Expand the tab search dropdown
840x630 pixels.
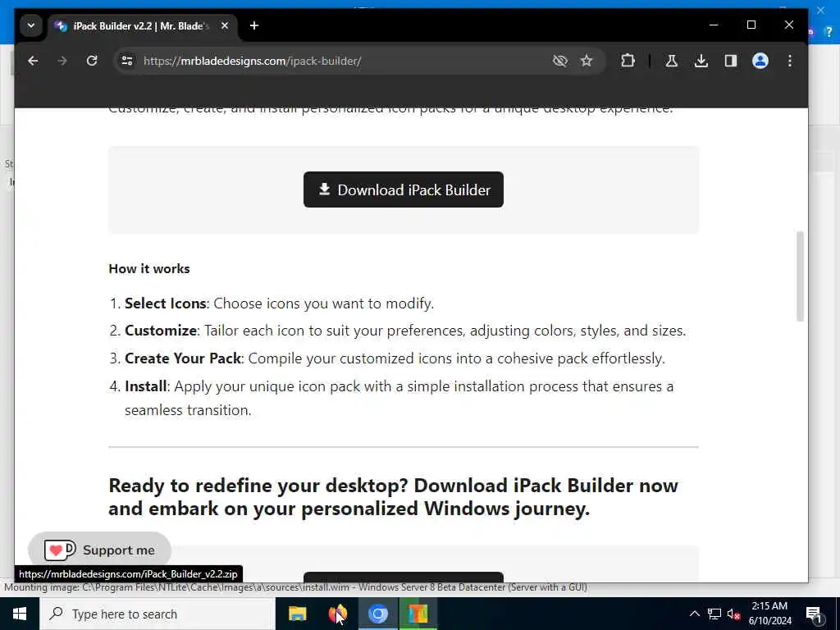[x=31, y=25]
